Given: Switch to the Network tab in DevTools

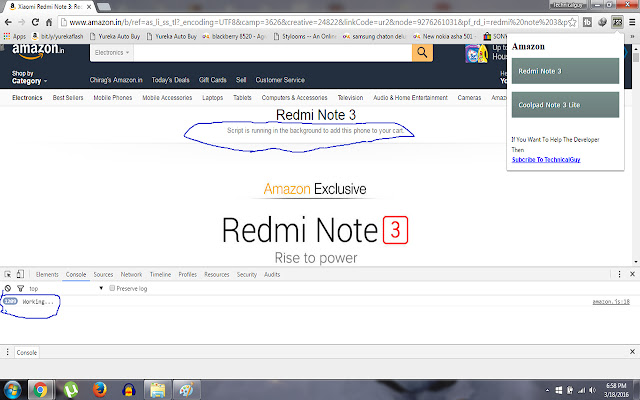Looking at the screenshot, I should (x=131, y=274).
